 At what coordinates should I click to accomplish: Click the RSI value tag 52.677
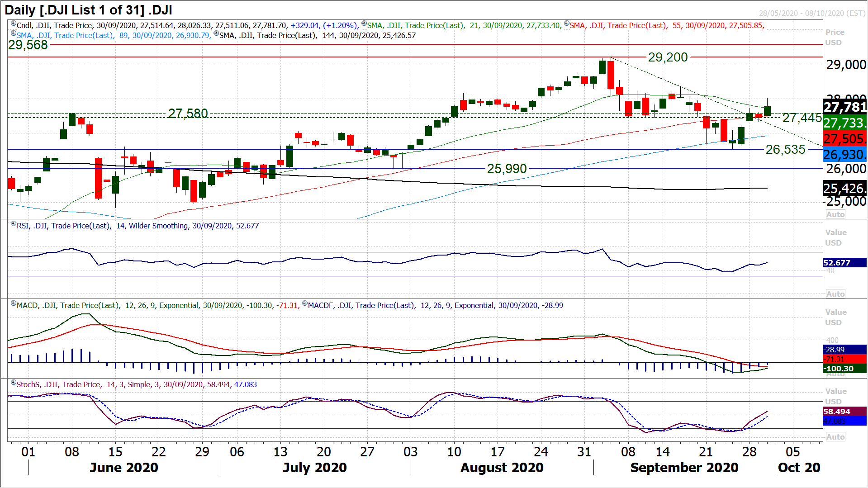844,263
